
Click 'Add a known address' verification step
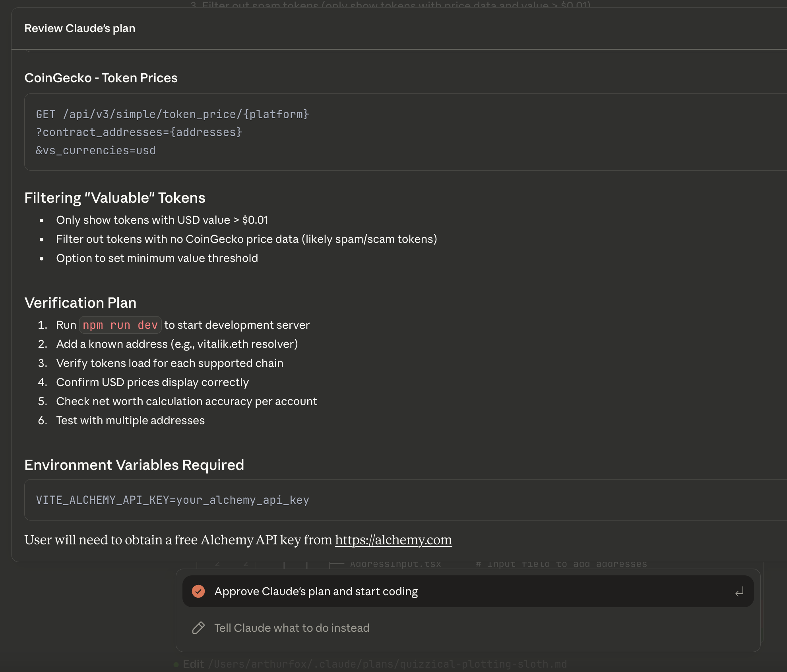(x=177, y=344)
